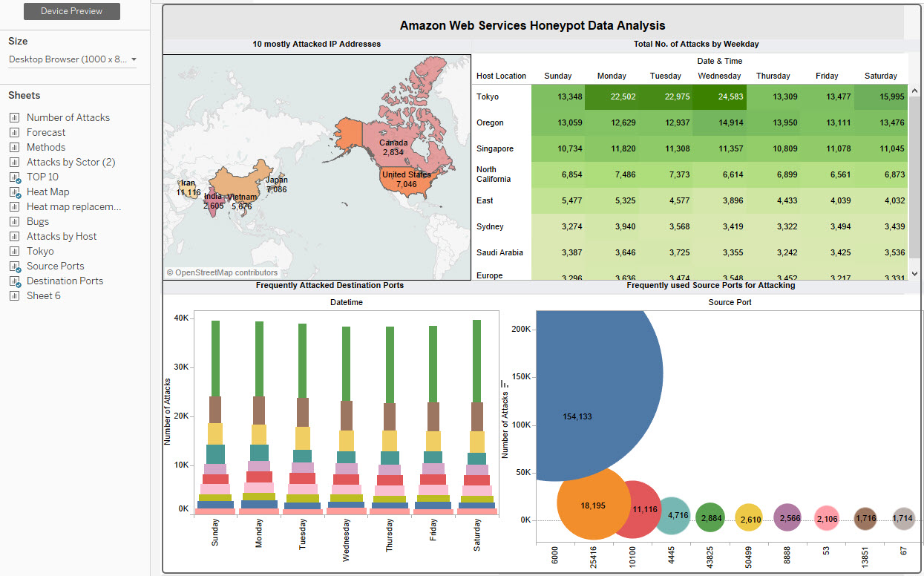Click the sort icon on bubble chart axis
The image size is (924, 576).
pos(505,384)
